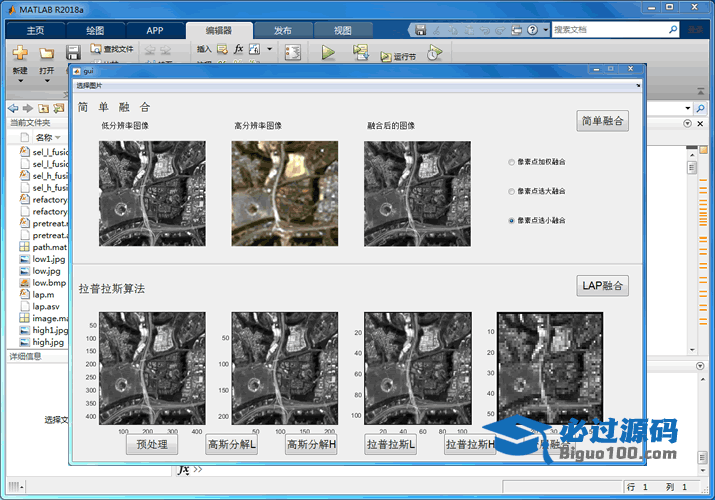Open the editor panel actions circle arrow
This screenshot has width=715, height=500.
click(x=687, y=124)
